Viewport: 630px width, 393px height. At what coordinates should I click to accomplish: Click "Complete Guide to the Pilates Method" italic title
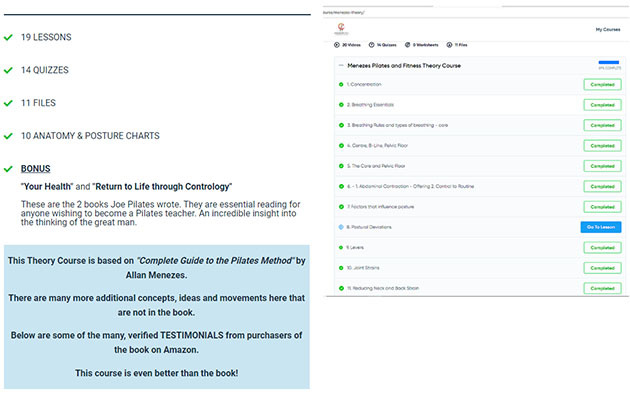(216, 261)
